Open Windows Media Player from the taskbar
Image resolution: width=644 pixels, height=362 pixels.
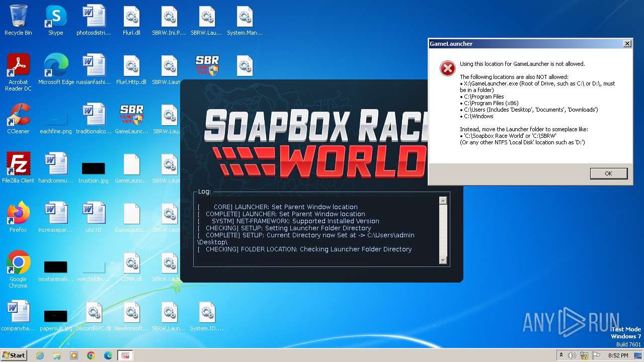[74, 355]
